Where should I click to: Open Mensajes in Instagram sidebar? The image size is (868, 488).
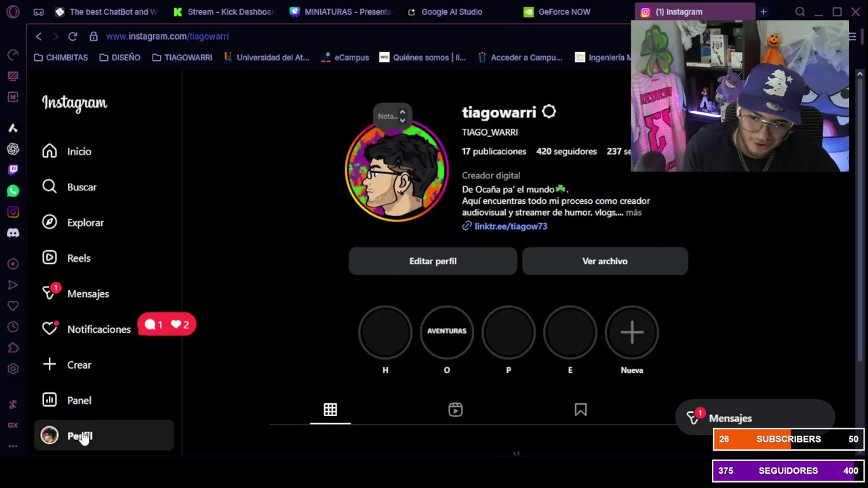tap(75, 293)
